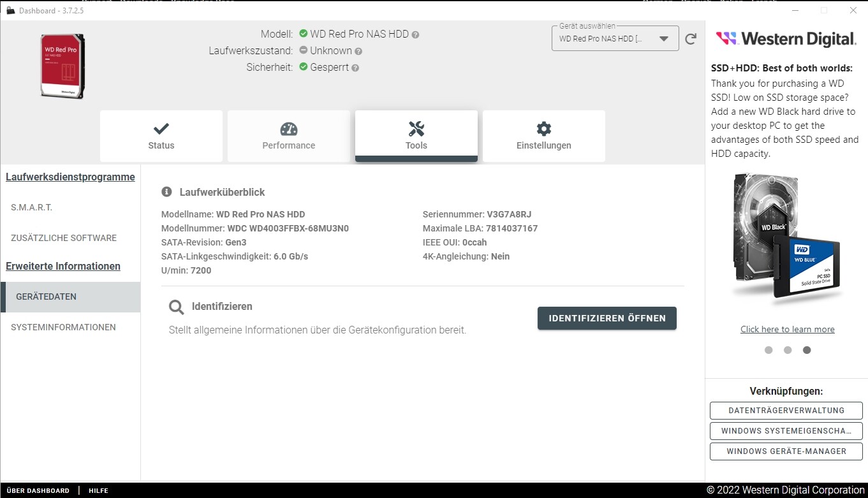Viewport: 868px width, 498px height.
Task: Click the gear icon on Einstellungen tab
Action: pyautogui.click(x=544, y=129)
